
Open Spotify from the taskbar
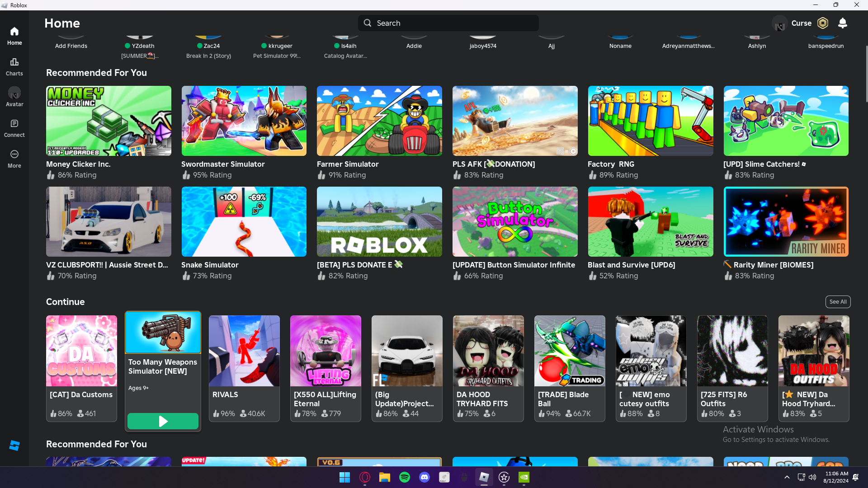coord(405,477)
